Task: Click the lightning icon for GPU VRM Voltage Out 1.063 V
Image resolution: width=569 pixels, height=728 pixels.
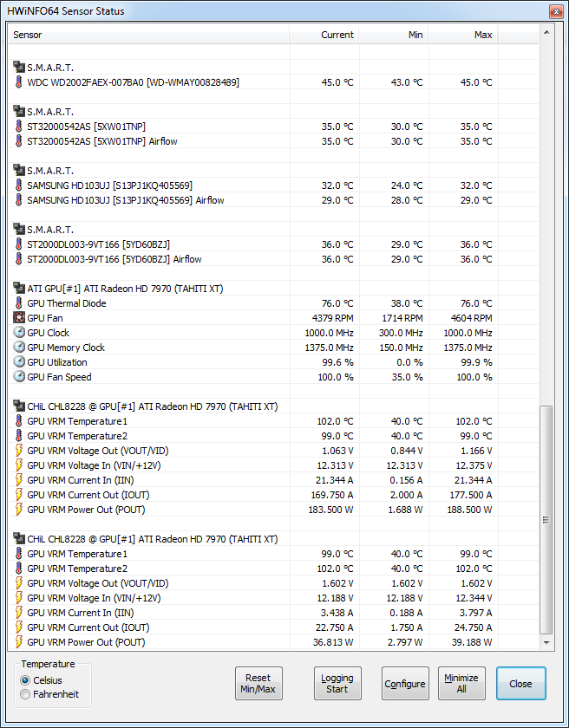Action: [18, 451]
